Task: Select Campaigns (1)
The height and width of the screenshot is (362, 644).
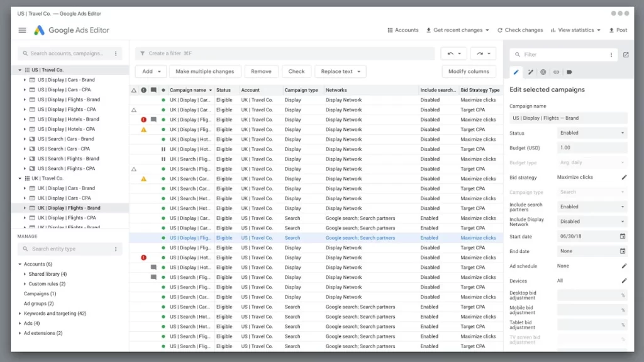Action: pyautogui.click(x=40, y=294)
